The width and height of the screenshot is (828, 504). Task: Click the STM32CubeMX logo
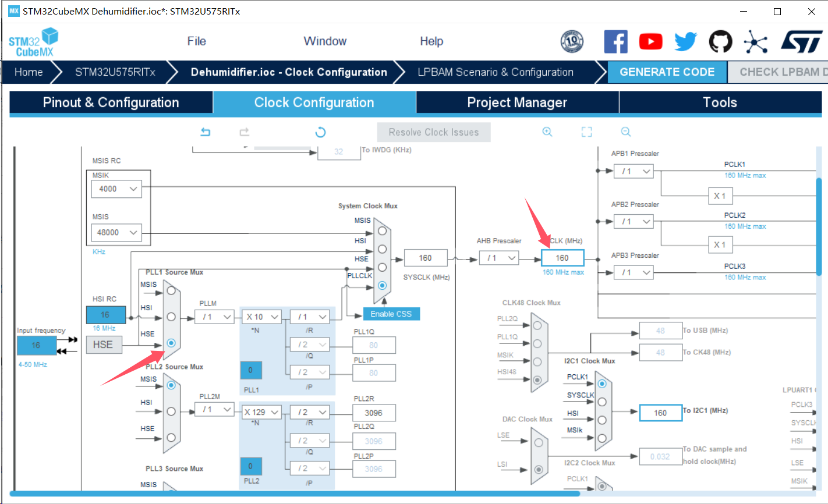(34, 42)
